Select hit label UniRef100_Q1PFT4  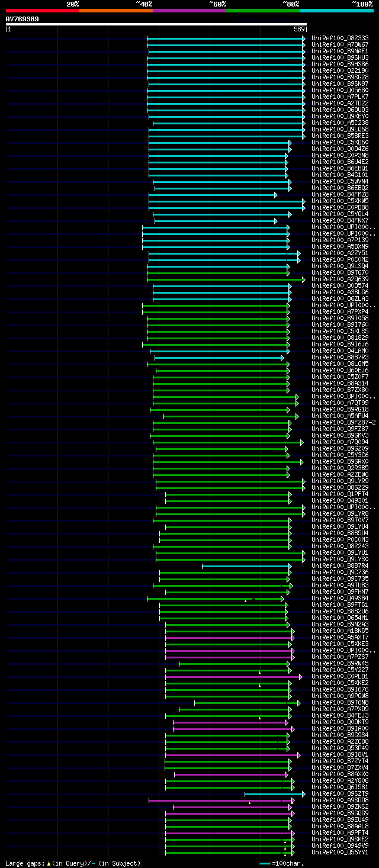click(340, 494)
